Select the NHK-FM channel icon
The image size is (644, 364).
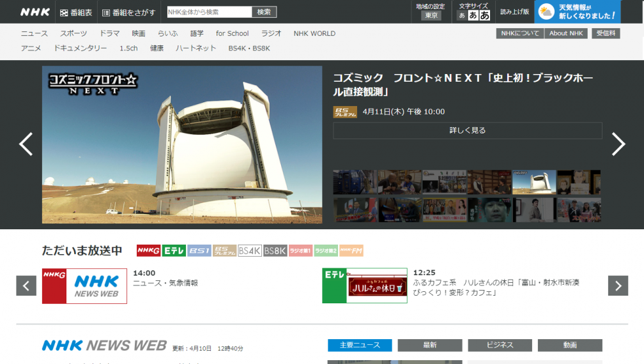(351, 251)
